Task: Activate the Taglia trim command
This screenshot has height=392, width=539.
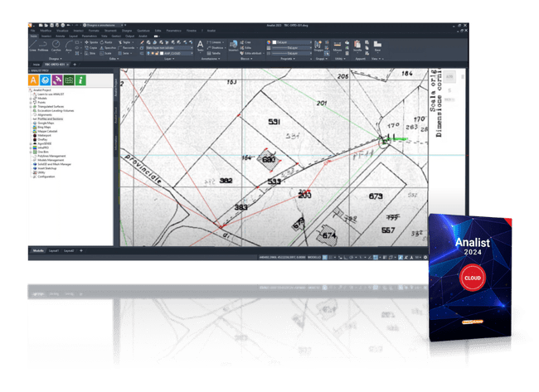Action: click(x=124, y=42)
